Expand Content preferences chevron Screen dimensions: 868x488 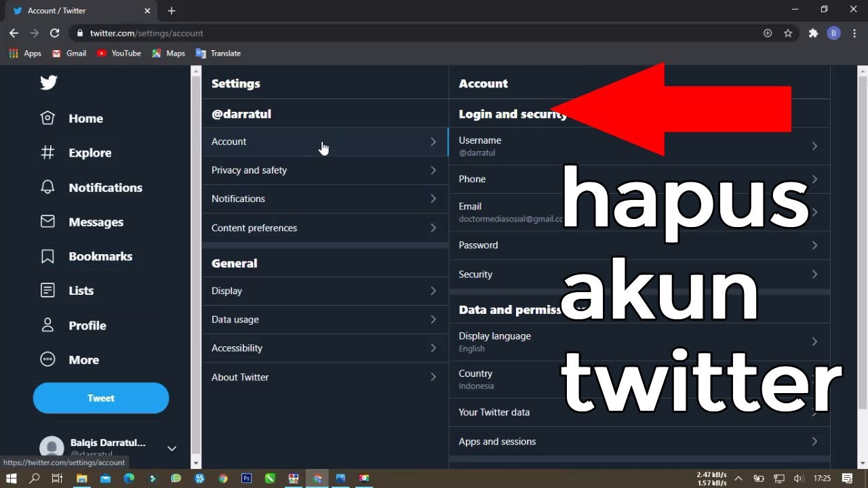tap(433, 228)
